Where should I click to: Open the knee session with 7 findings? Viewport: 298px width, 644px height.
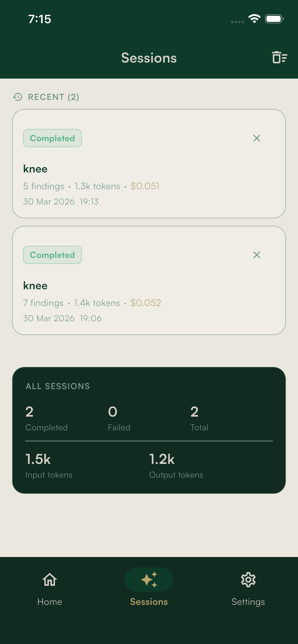click(149, 286)
